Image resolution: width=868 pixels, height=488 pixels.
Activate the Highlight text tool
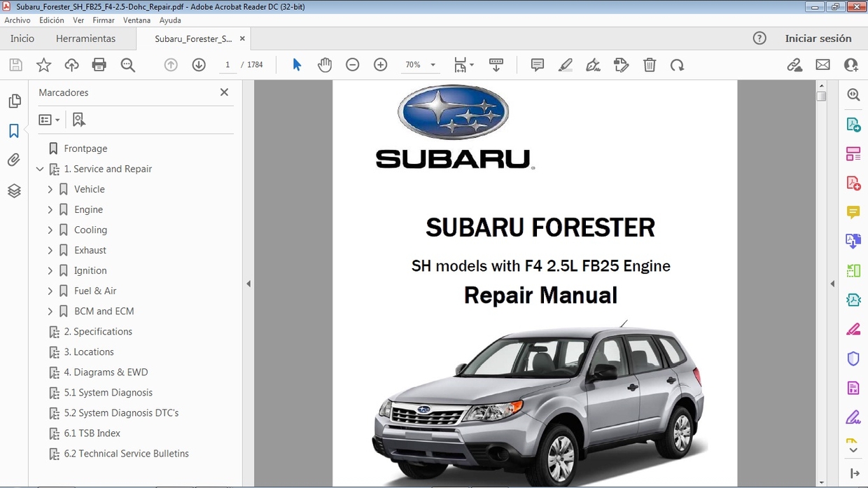tap(565, 64)
